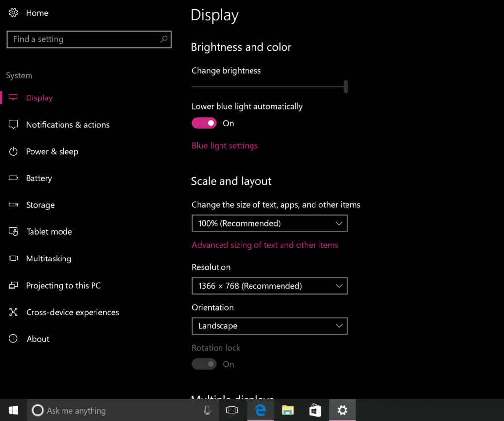Open File Explorer from taskbar
The image size is (504, 421).
pos(287,410)
